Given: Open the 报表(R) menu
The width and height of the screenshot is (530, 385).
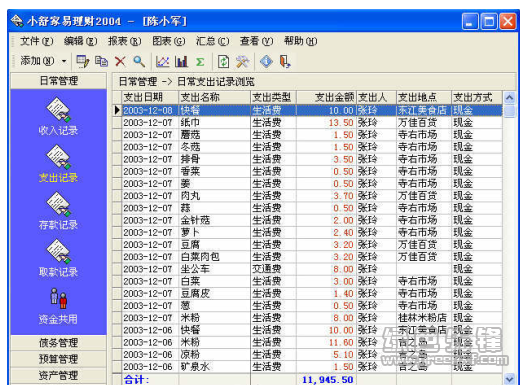Looking at the screenshot, I should tap(124, 41).
